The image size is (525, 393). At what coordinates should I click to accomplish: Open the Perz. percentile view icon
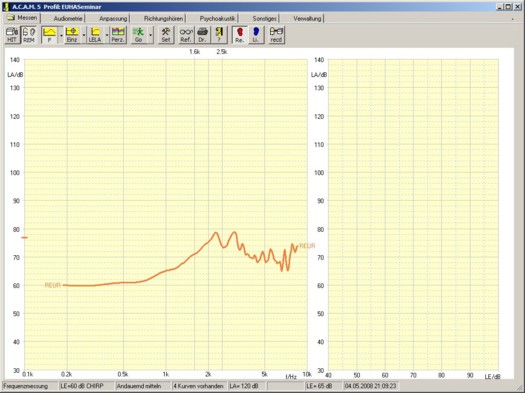coord(118,35)
